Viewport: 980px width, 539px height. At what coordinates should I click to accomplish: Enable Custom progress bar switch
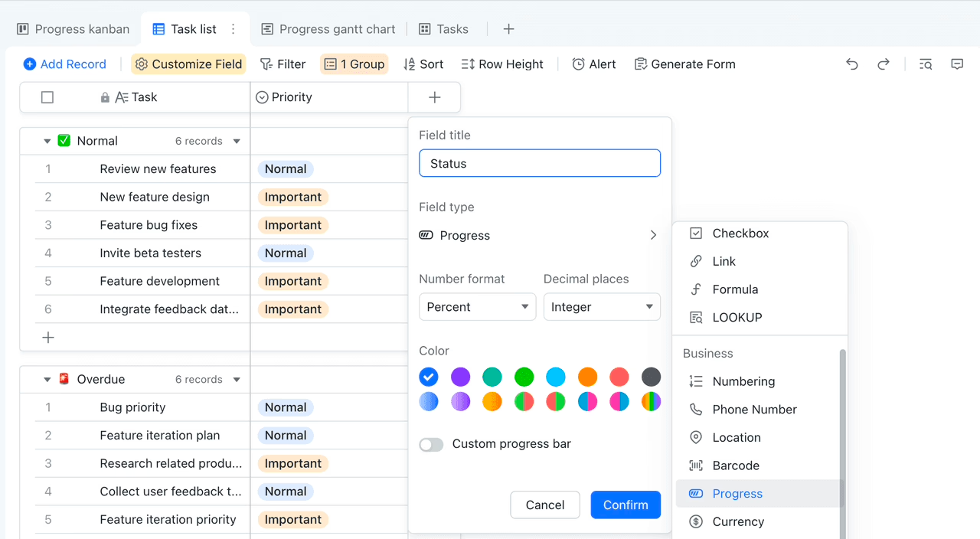pyautogui.click(x=431, y=445)
